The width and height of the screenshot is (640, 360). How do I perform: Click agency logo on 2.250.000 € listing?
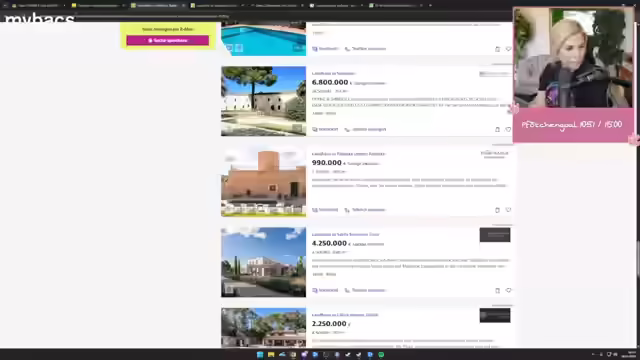click(x=495, y=315)
